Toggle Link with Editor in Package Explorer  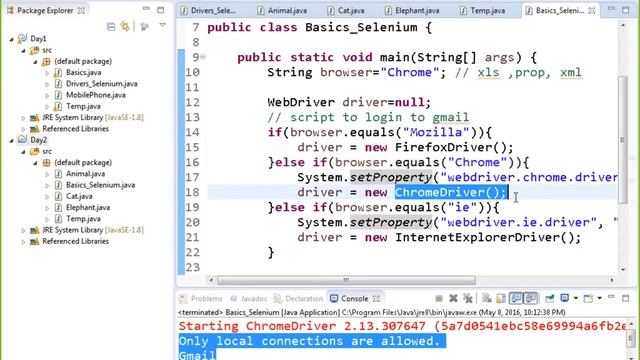click(x=125, y=27)
